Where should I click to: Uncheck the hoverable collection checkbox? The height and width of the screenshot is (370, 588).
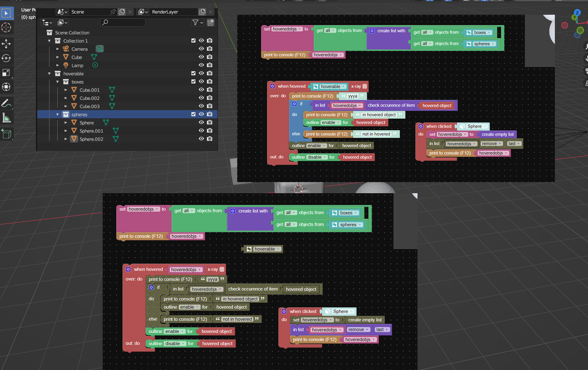(193, 73)
